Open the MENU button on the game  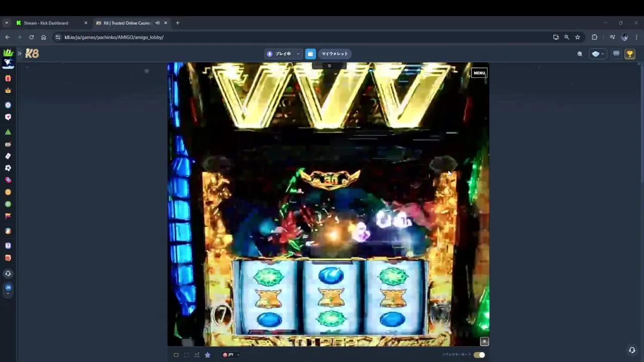click(x=479, y=73)
